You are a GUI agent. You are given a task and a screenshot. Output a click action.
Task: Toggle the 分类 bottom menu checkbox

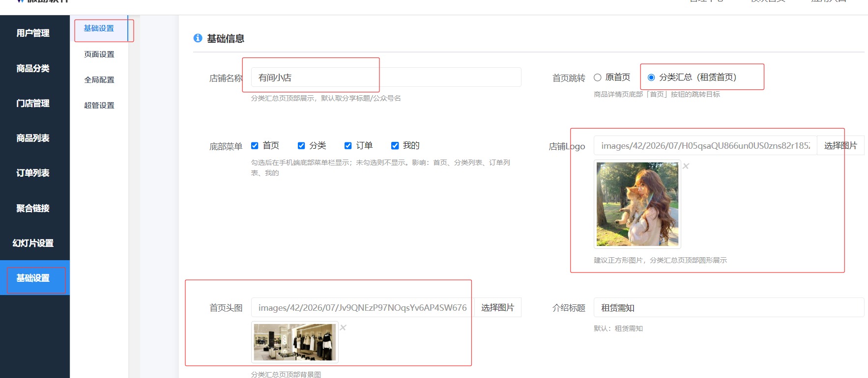pos(301,145)
